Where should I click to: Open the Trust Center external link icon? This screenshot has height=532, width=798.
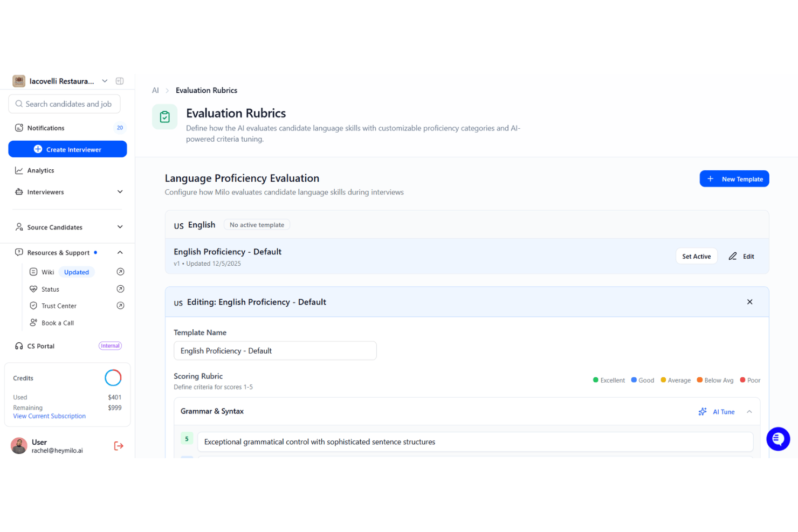[x=121, y=306]
